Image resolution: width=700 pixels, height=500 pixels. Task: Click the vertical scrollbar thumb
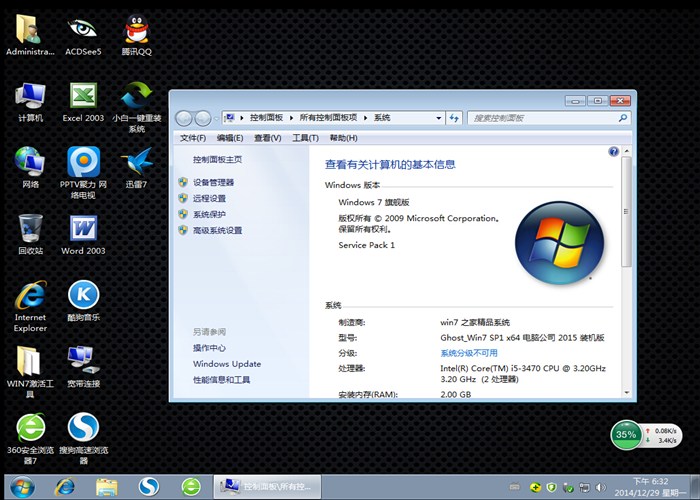(x=626, y=212)
